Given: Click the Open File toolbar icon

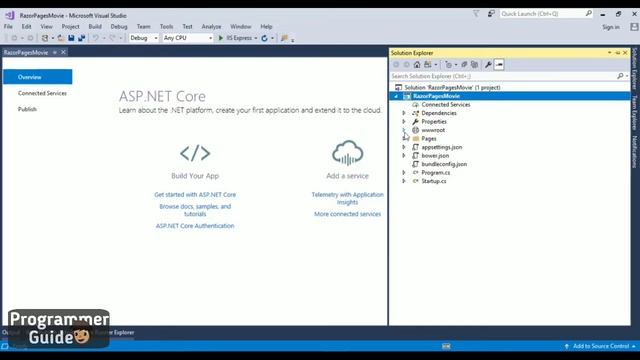Looking at the screenshot, I should tap(60, 38).
